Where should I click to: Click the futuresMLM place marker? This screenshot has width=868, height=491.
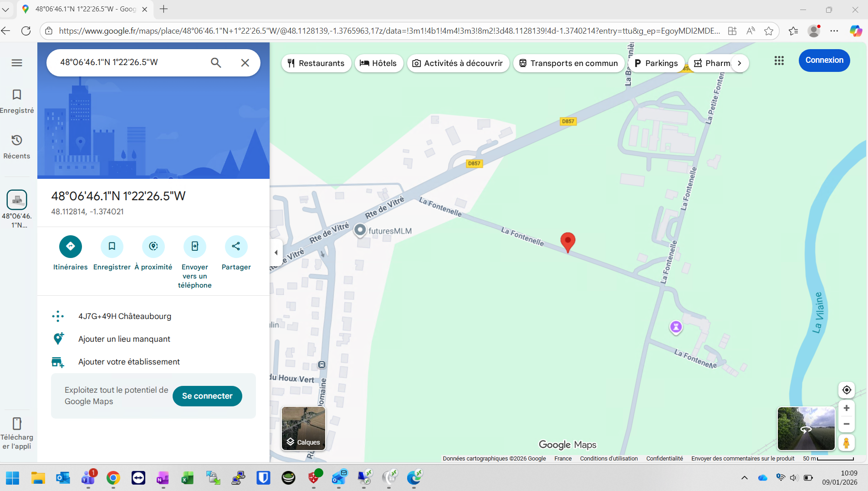[x=360, y=230]
